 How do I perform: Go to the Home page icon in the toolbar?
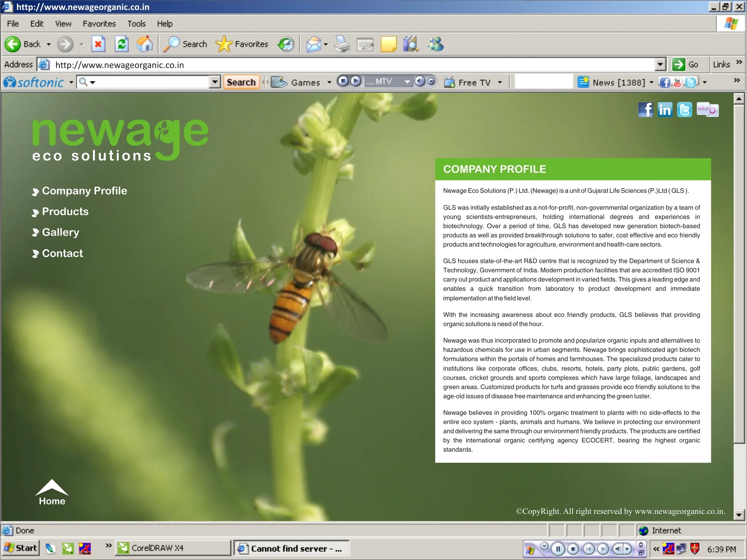click(145, 44)
